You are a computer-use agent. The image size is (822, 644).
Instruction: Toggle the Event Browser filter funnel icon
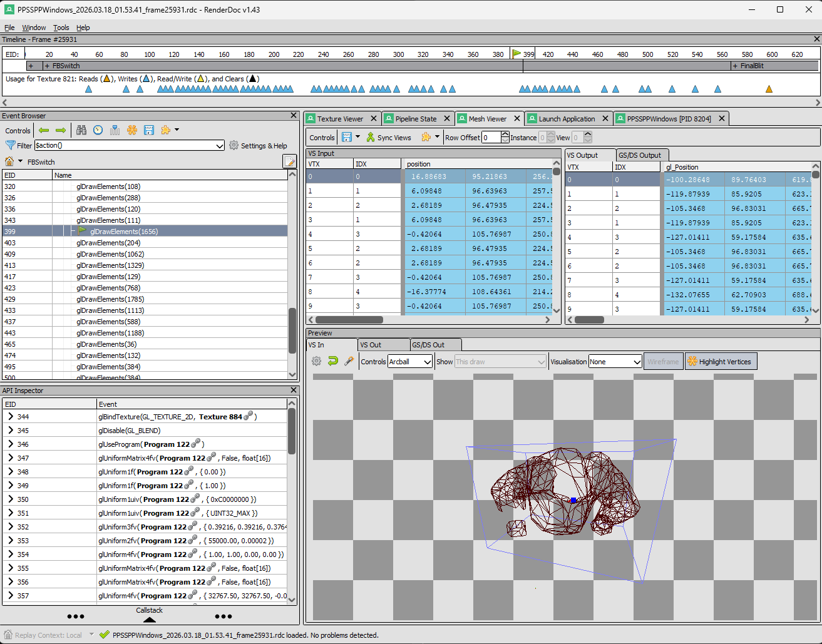[x=10, y=145]
